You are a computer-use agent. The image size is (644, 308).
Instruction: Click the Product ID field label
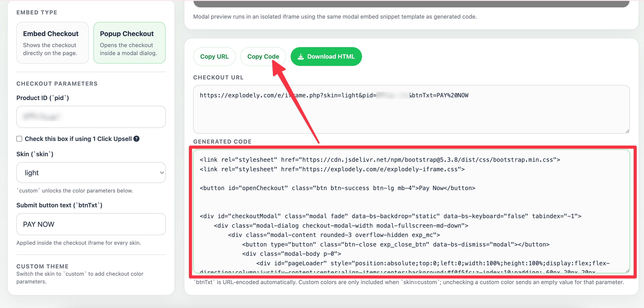42,98
